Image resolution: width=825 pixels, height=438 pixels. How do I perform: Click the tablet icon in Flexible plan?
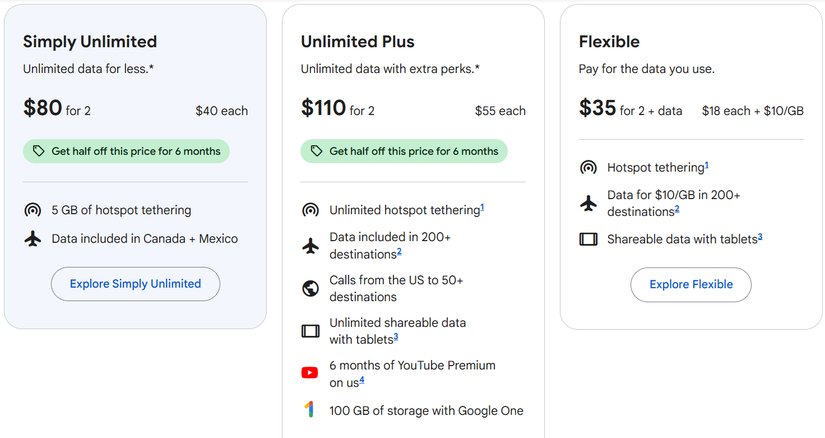(588, 240)
